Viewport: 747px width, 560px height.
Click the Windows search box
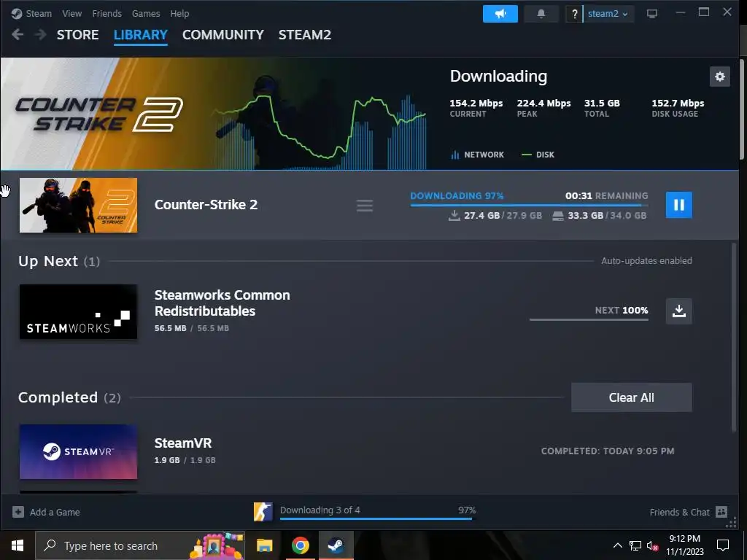point(140,545)
